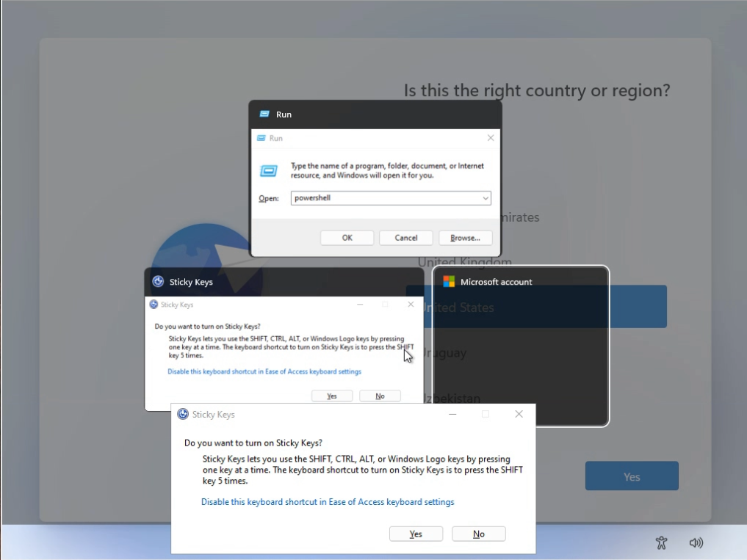Click the Run icon in the task switcher title
The width and height of the screenshot is (747, 560).
tap(264, 114)
